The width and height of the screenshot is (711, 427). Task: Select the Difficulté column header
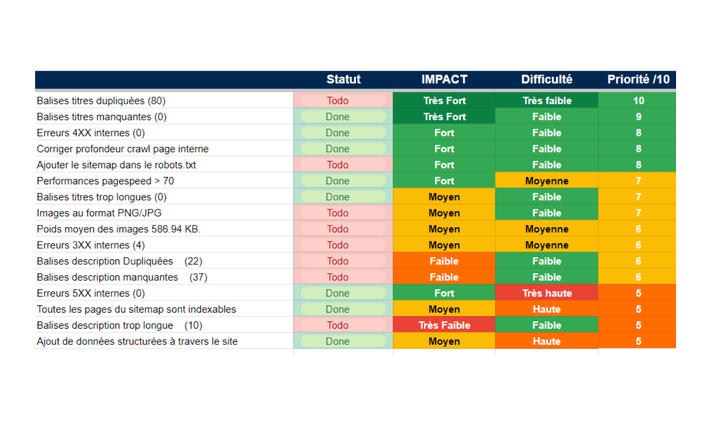pyautogui.click(x=546, y=80)
